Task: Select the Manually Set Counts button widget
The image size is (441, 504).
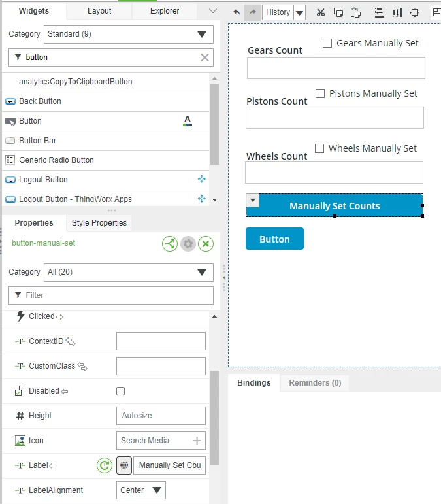Action: point(335,206)
